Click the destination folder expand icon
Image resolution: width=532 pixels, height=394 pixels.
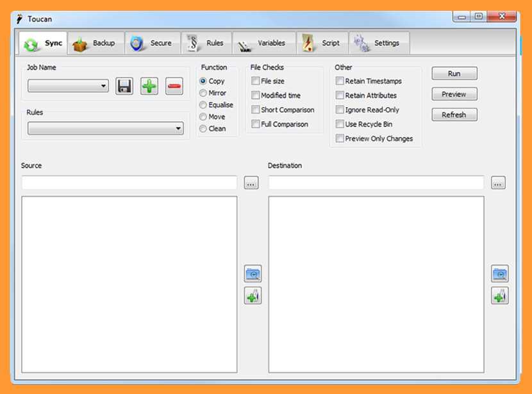click(x=500, y=274)
